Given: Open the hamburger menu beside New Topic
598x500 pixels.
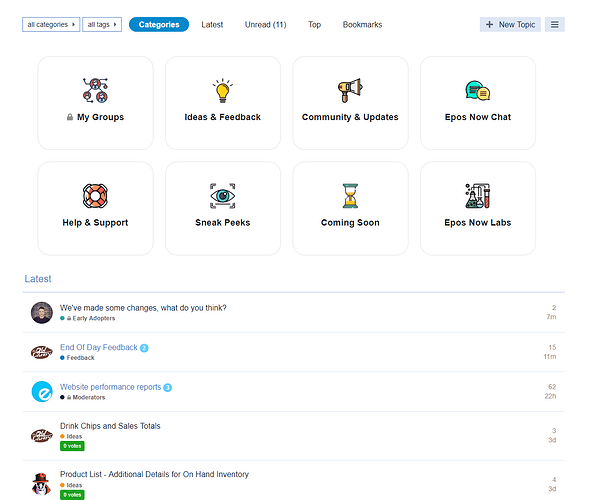Looking at the screenshot, I should [555, 24].
